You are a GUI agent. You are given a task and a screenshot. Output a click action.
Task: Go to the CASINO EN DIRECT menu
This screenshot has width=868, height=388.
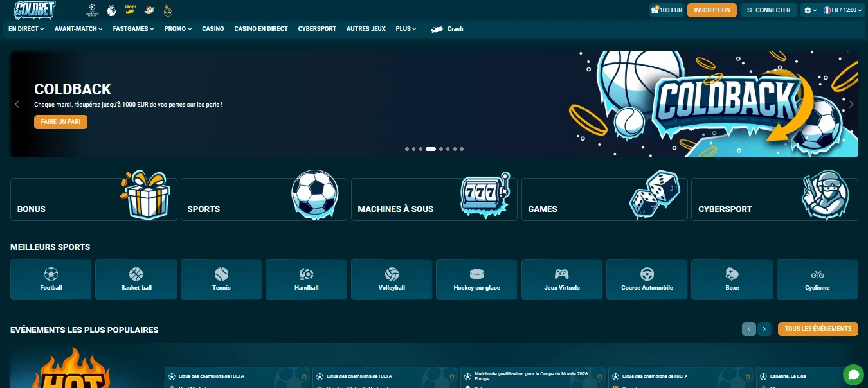(x=261, y=29)
